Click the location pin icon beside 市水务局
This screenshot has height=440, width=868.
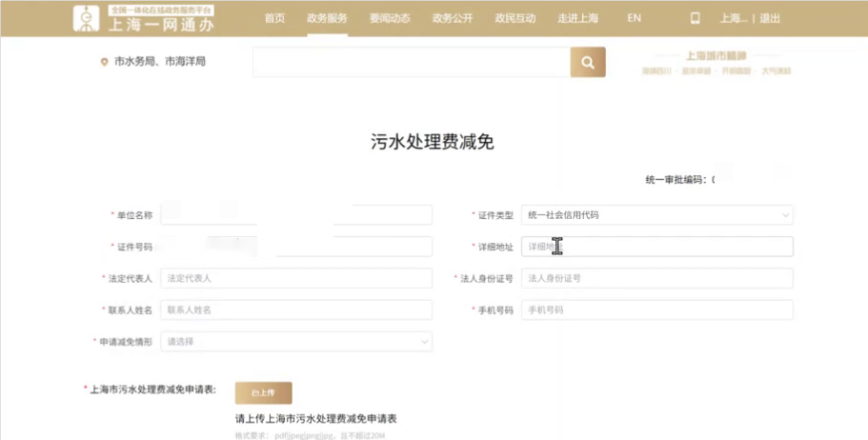click(105, 63)
